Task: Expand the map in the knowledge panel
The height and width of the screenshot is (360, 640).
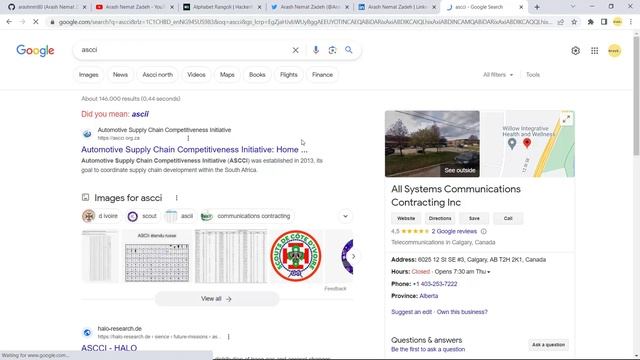Action: pos(567,119)
